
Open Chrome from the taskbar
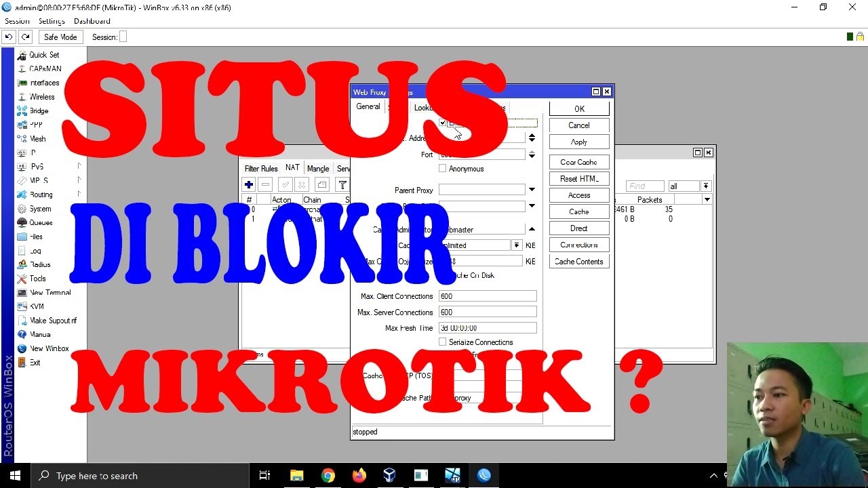coord(328,476)
